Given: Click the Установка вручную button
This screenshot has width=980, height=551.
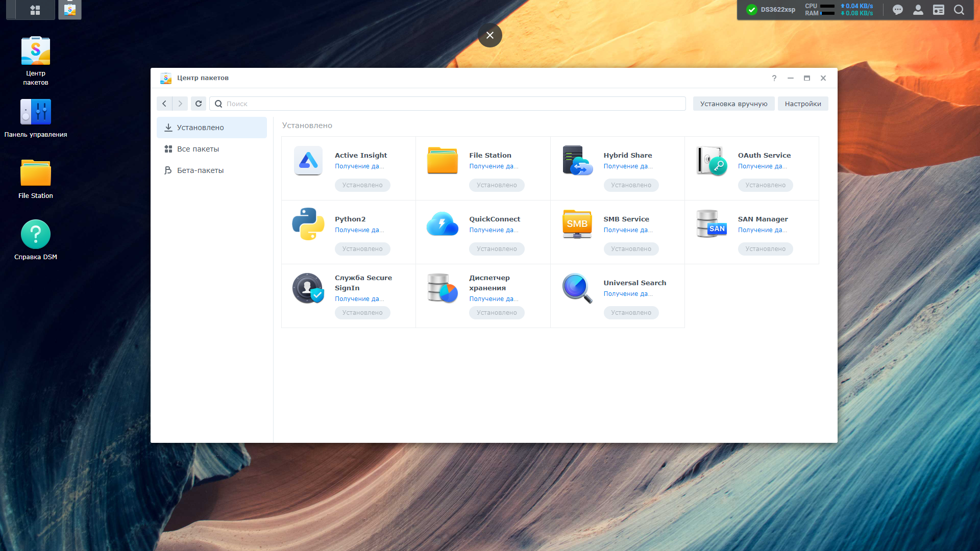Looking at the screenshot, I should click(733, 104).
